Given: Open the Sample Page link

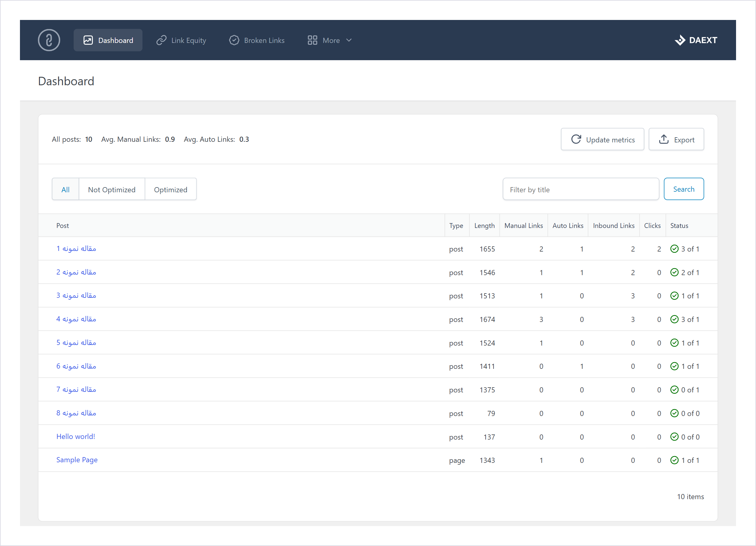Looking at the screenshot, I should click(x=77, y=460).
